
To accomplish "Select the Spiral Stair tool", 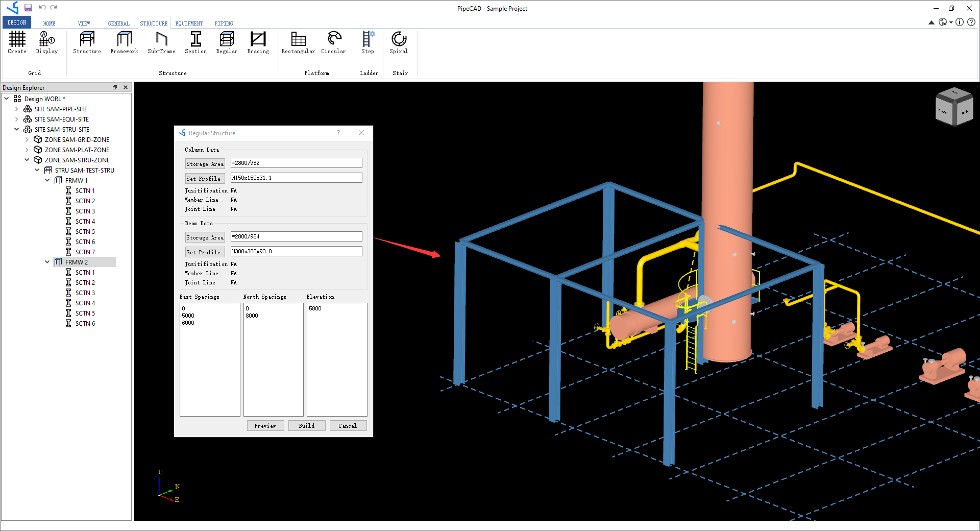I will [398, 43].
